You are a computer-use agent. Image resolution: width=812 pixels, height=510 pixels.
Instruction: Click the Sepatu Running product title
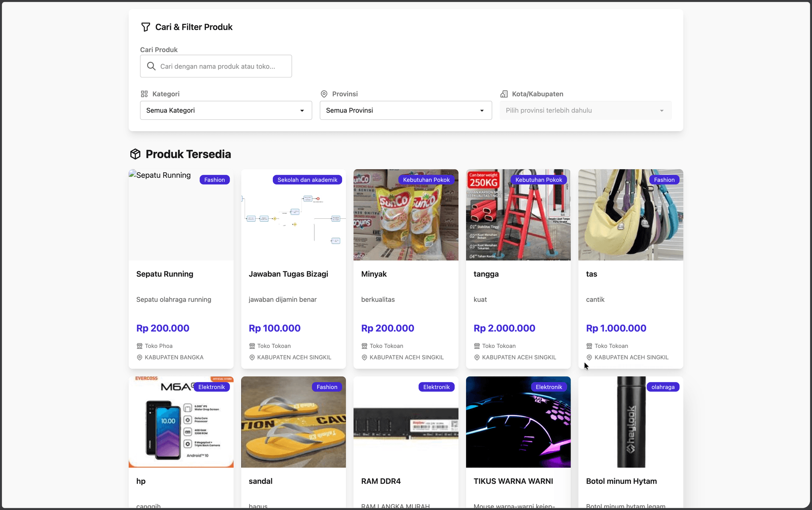click(x=165, y=274)
